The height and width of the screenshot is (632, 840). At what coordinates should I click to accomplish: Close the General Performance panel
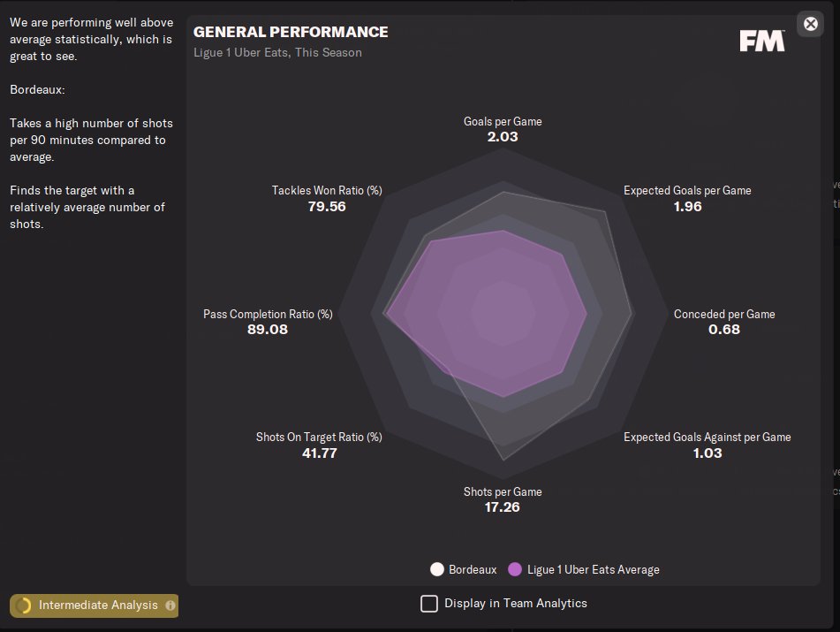(x=810, y=24)
